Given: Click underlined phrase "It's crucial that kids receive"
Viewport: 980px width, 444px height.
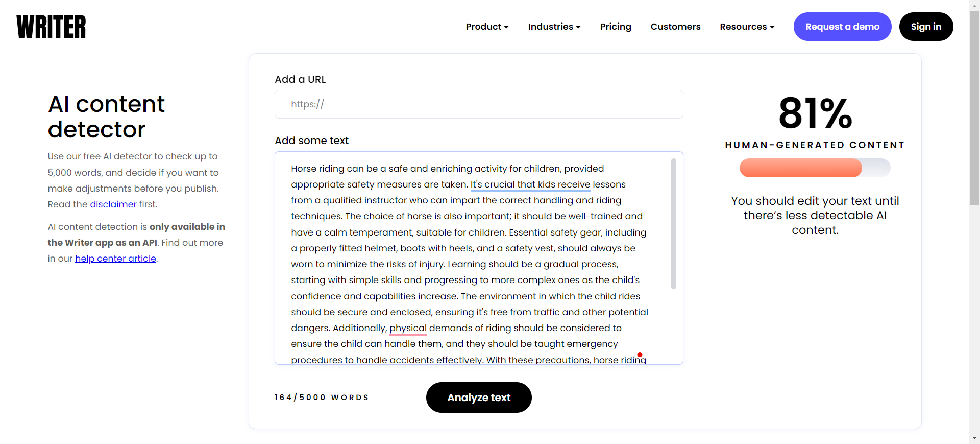Looking at the screenshot, I should click(530, 184).
